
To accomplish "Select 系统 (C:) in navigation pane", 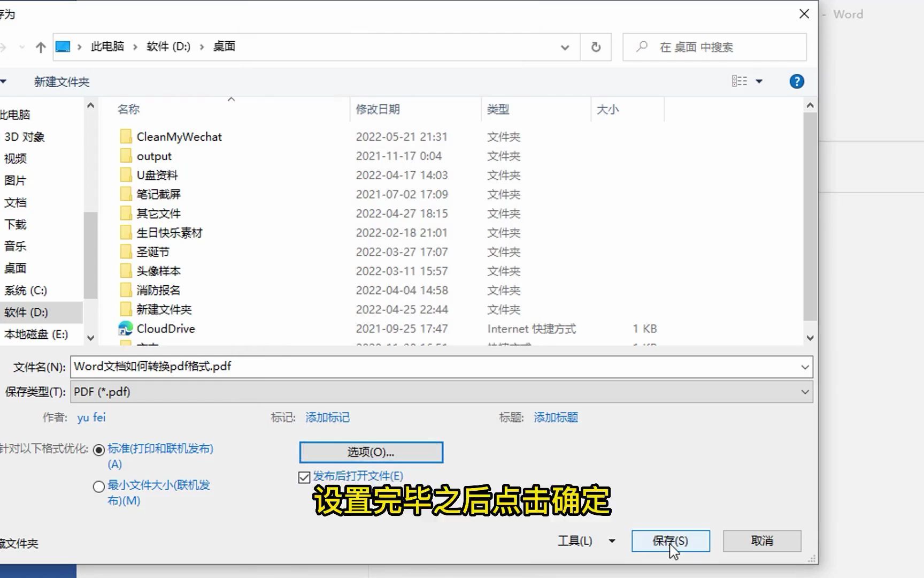I will point(26,290).
